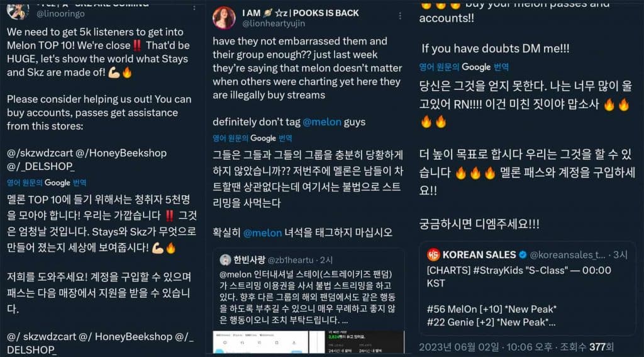Open the tweet timestamp 2023년 06월 02일
The height and width of the screenshot is (357, 644).
pos(459,347)
